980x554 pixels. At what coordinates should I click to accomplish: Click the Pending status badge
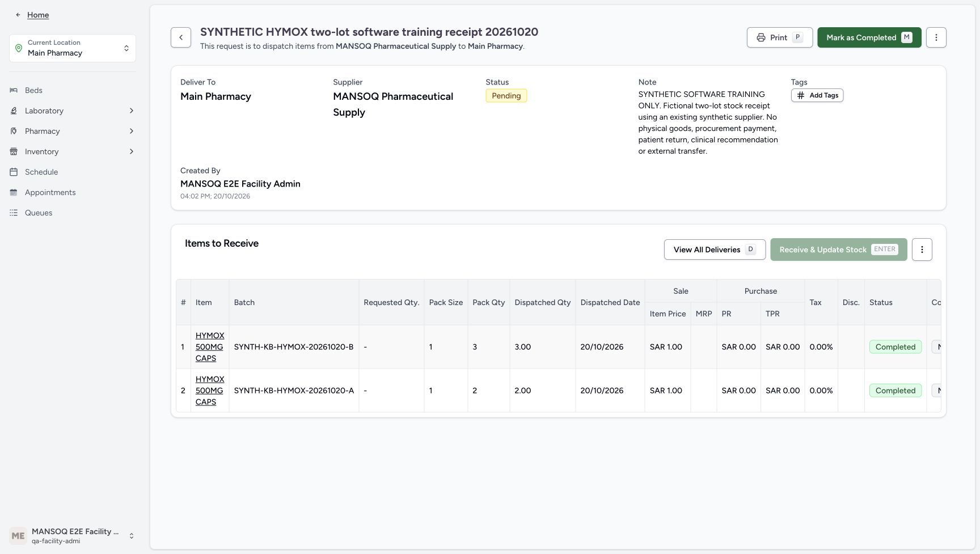coord(506,96)
